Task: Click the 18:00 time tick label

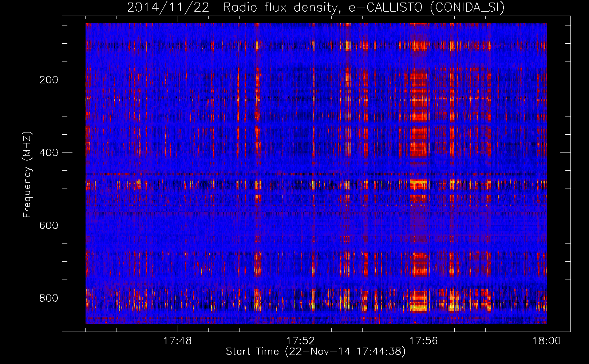Action: coord(547,341)
